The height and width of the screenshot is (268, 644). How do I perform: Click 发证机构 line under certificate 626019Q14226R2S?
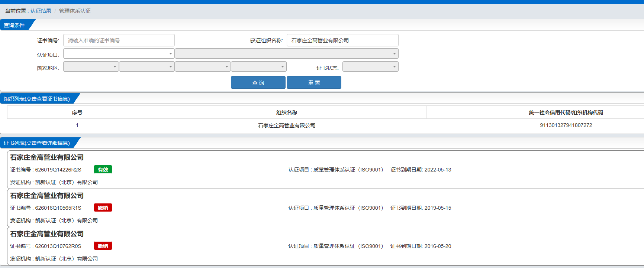point(54,182)
